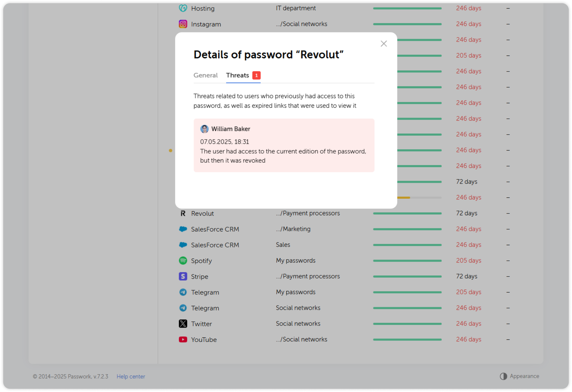Select the Twitter icon
Viewport: 572px width, 392px height.
(183, 324)
